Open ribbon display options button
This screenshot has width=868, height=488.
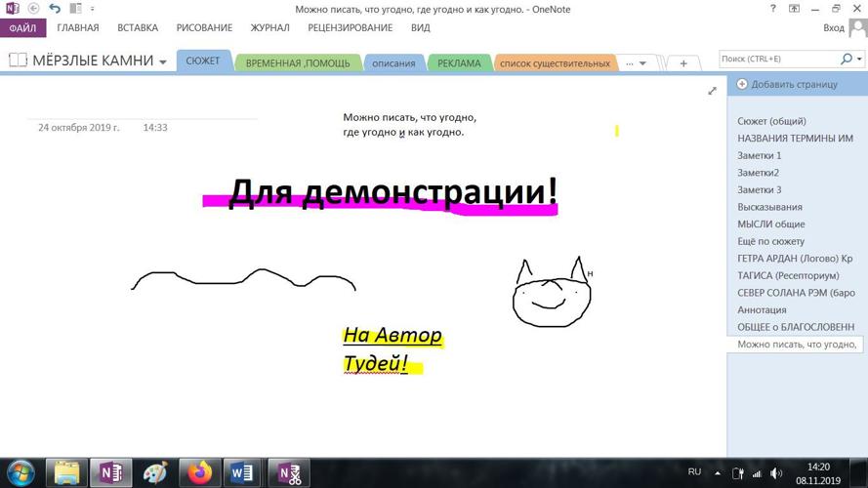coord(795,9)
